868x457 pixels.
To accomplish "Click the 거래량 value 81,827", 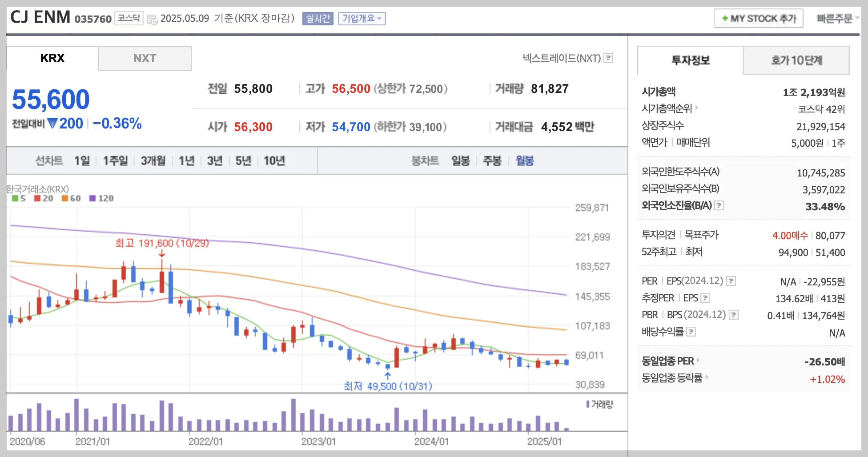I will [x=550, y=89].
